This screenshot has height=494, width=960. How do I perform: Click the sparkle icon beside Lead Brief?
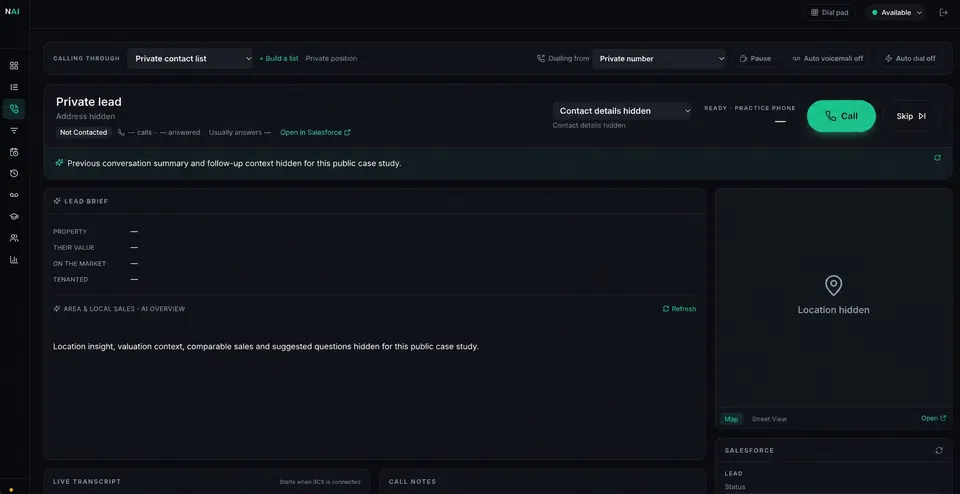click(57, 201)
